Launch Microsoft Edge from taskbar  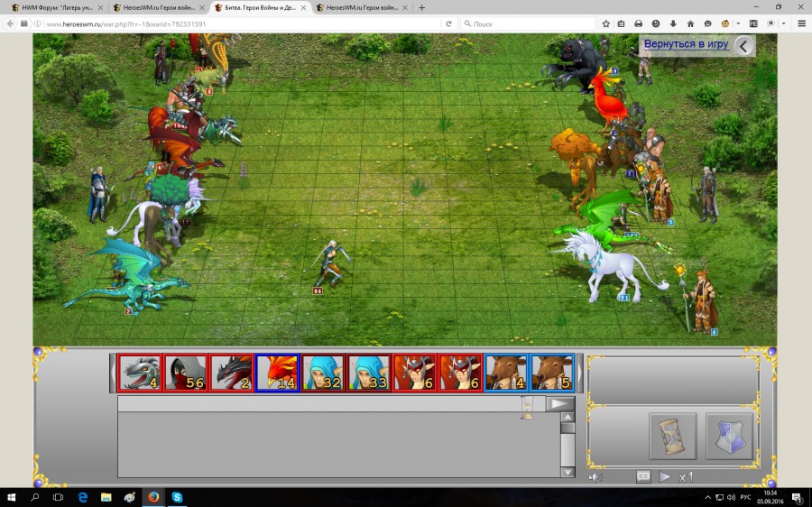pos(82,497)
